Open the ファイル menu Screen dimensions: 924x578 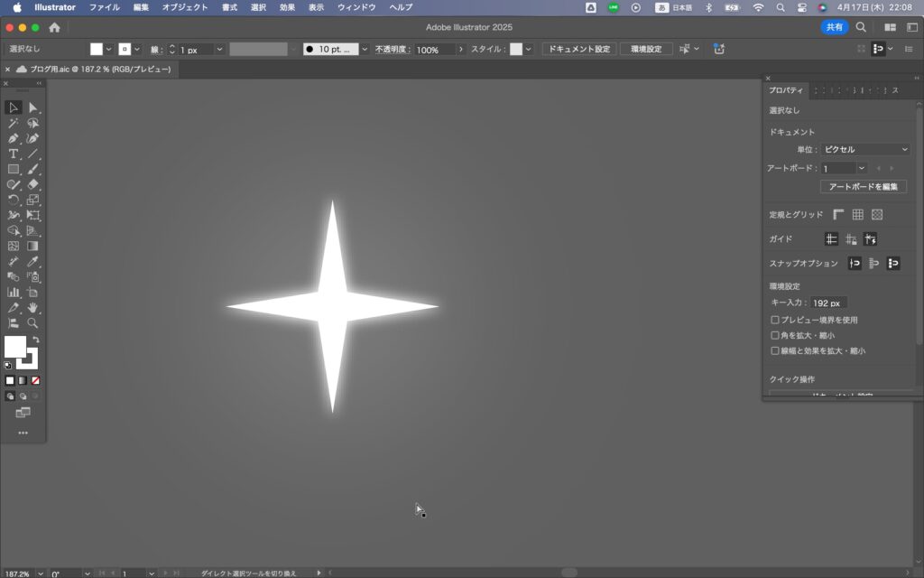105,7
